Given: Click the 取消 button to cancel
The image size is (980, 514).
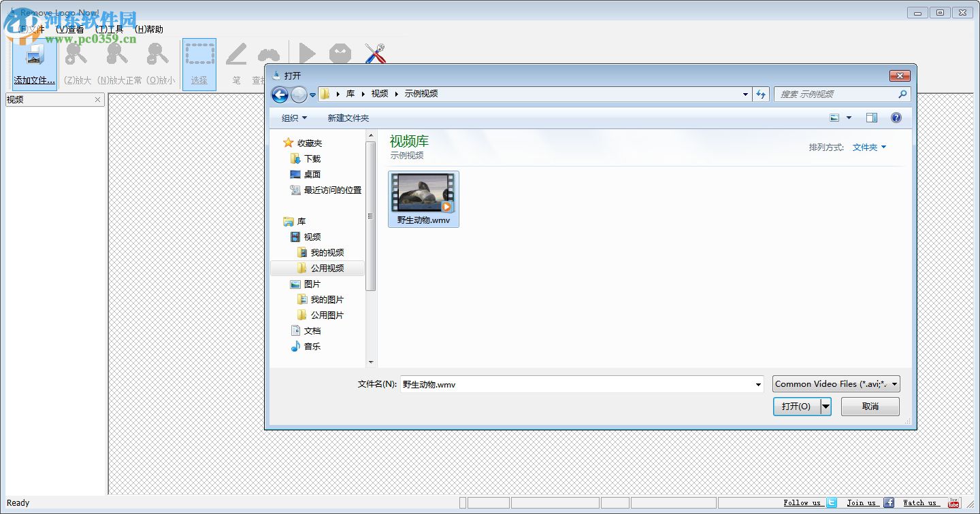Looking at the screenshot, I should click(870, 406).
